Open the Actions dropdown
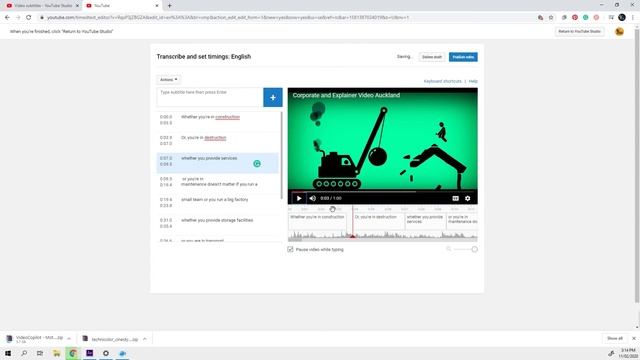 (x=169, y=80)
